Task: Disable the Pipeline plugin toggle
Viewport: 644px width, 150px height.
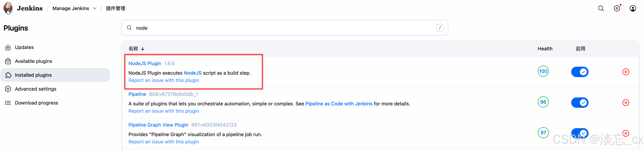Action: pos(580,103)
